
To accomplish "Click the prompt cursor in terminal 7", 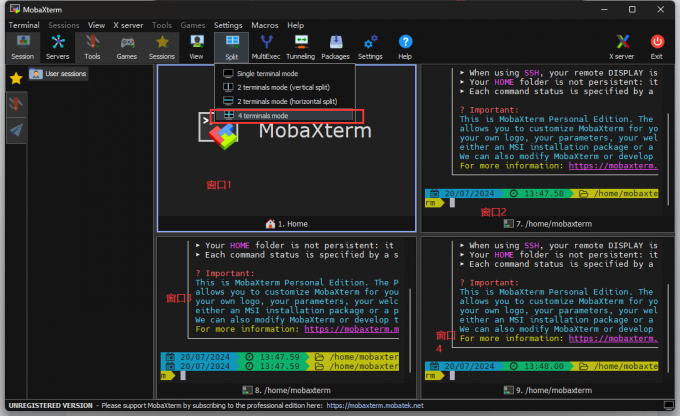I will pyautogui.click(x=452, y=203).
